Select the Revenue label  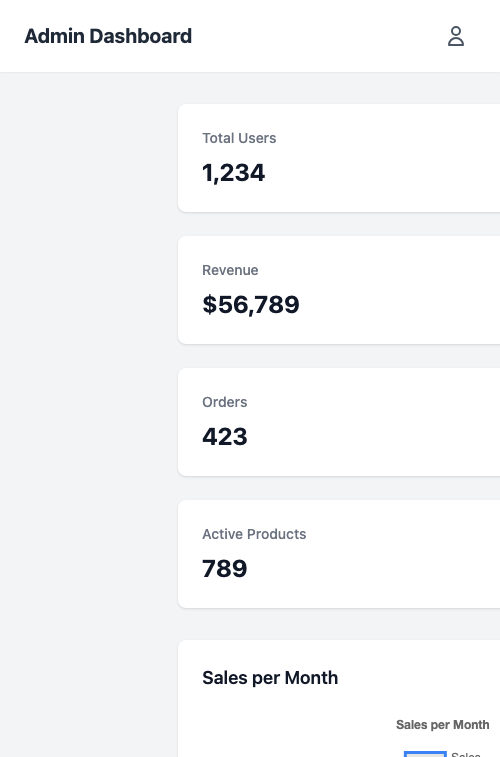click(230, 270)
